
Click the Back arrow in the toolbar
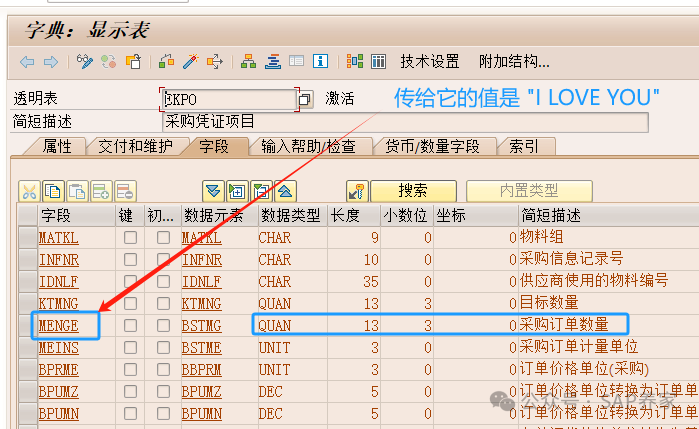coord(27,62)
